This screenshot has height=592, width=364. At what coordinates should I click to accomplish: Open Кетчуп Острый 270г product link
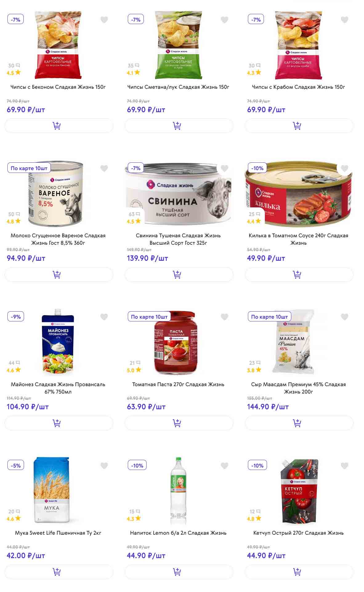pyautogui.click(x=298, y=533)
